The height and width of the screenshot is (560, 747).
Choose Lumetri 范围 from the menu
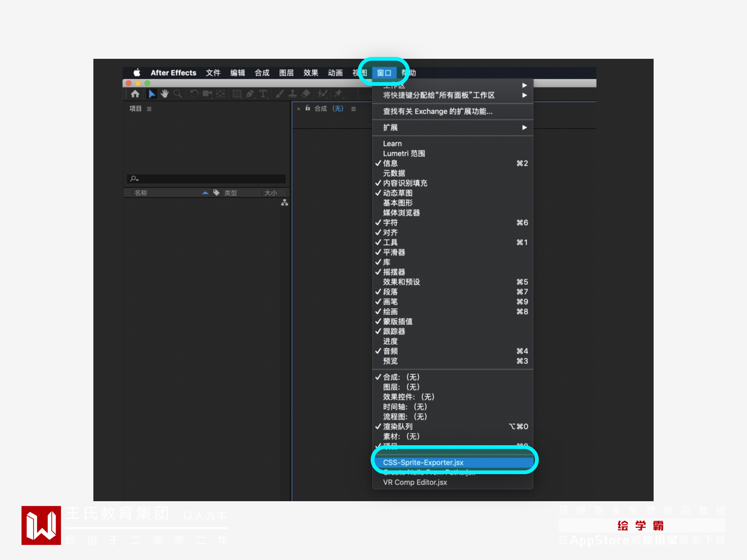453,154
